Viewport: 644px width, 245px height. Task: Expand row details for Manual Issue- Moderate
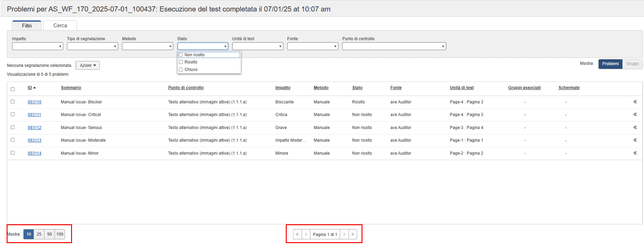tap(635, 140)
